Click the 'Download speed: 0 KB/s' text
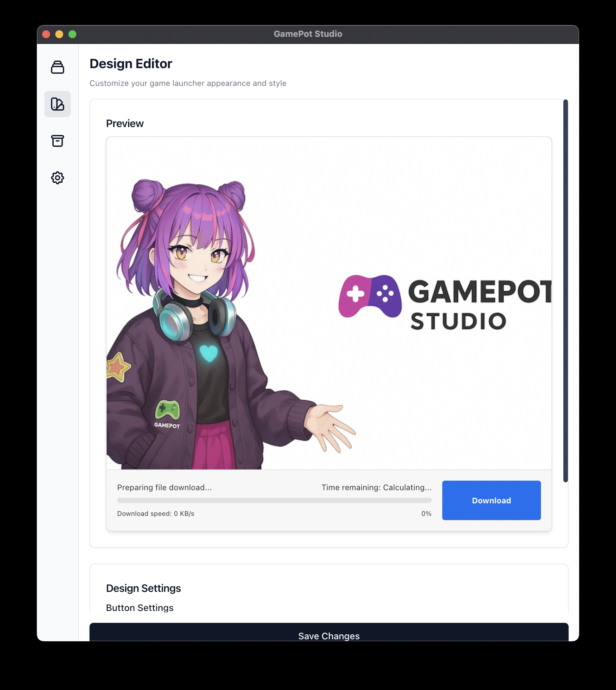This screenshot has height=690, width=616. 156,514
